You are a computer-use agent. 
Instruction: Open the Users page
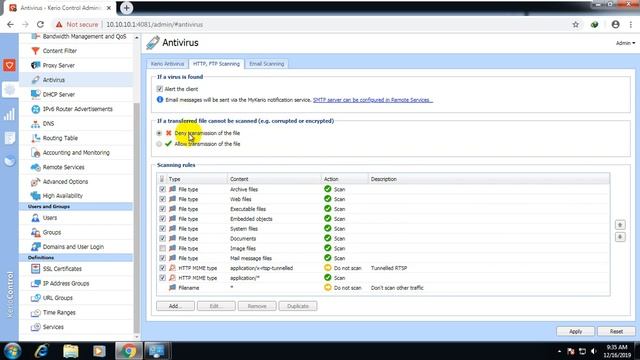[50, 218]
